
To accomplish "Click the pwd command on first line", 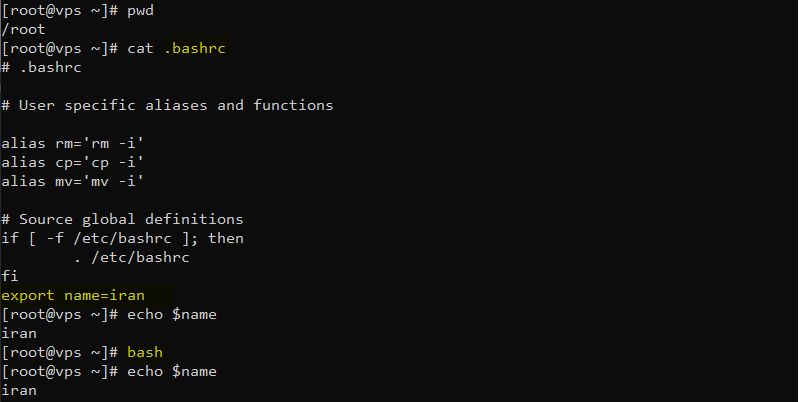I will (x=140, y=11).
